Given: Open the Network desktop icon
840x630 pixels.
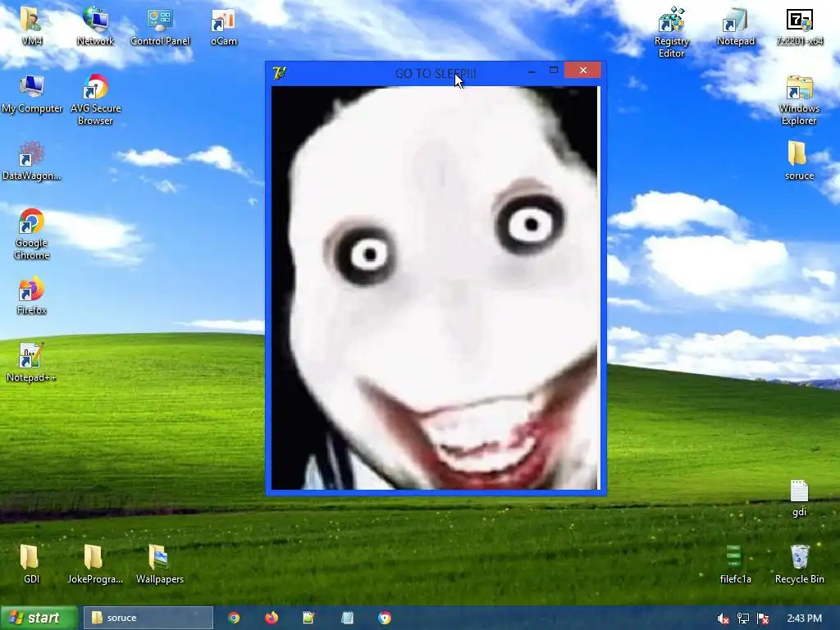Looking at the screenshot, I should tap(95, 25).
